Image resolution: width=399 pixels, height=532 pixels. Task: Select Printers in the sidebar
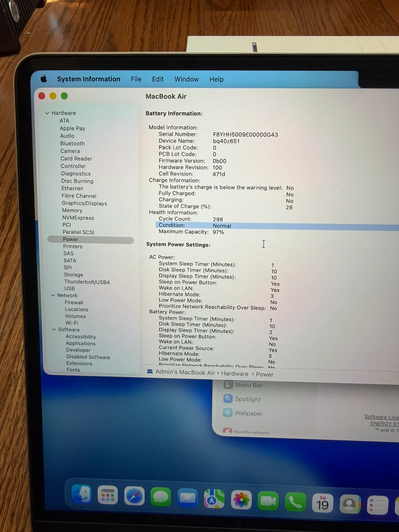click(73, 246)
